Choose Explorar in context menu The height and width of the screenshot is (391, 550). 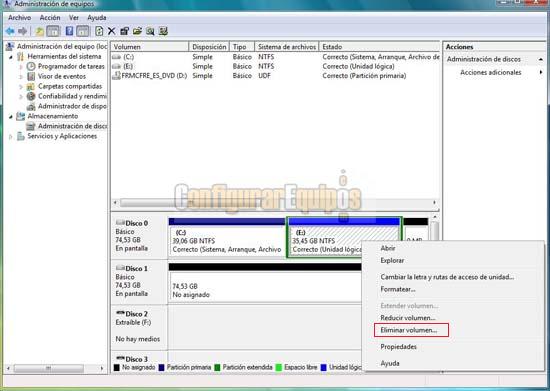[x=392, y=261]
